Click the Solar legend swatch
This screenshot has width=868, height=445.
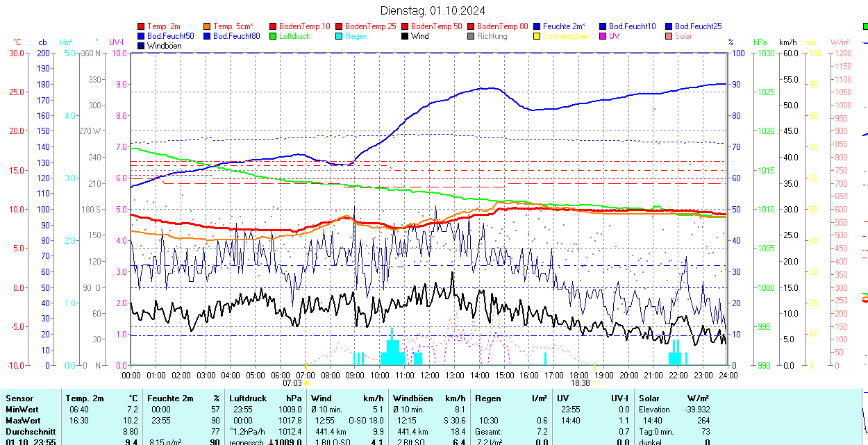coord(669,36)
